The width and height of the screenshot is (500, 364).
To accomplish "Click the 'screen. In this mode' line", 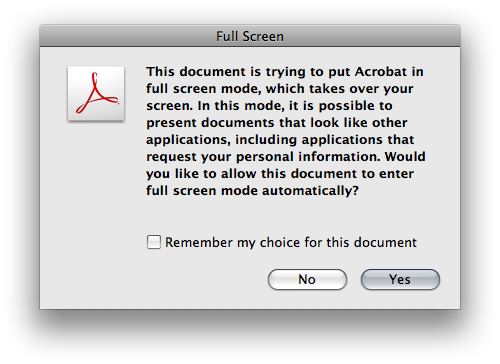I will (x=269, y=106).
